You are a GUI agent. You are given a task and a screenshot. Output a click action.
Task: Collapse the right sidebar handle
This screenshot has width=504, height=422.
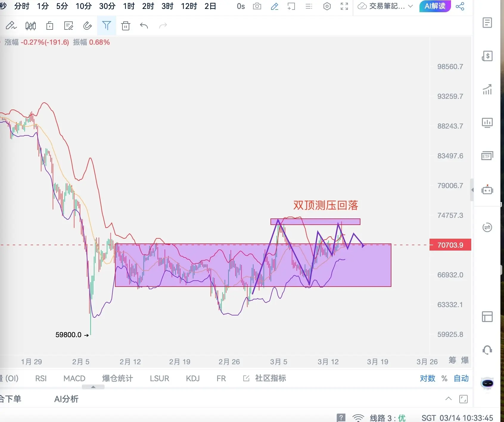472,190
